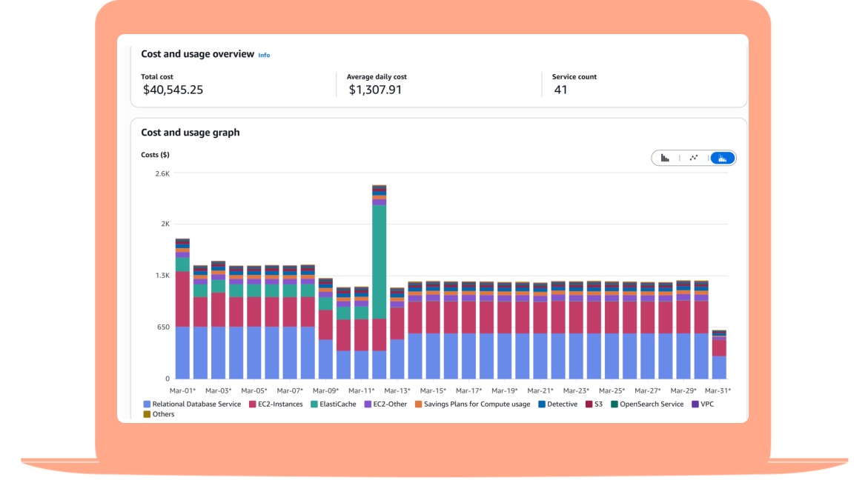868x480 pixels.
Task: Click the short Mar-31 bar
Action: point(719,356)
